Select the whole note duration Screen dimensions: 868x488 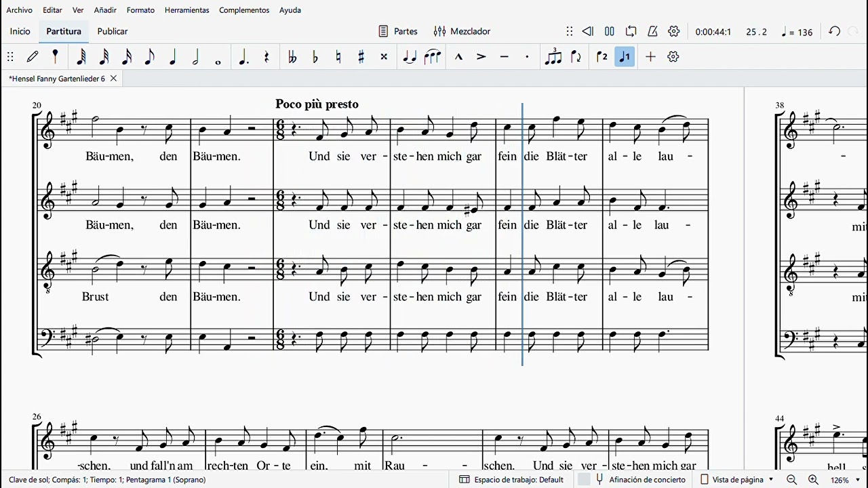218,62
